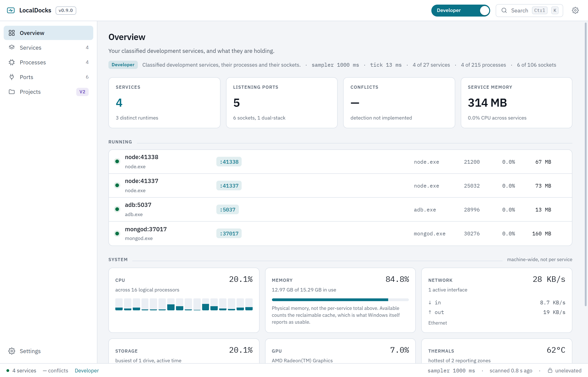Open settings via top-right gear icon
The image size is (588, 377).
pyautogui.click(x=575, y=10)
